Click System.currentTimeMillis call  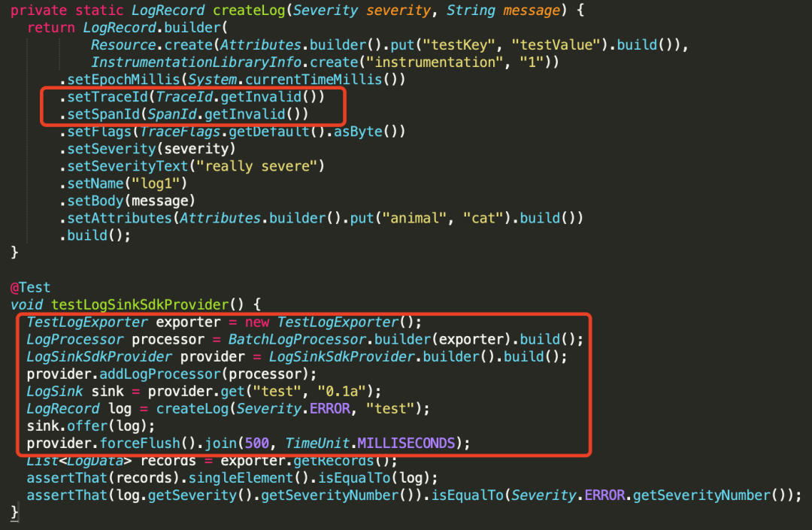coord(285,80)
